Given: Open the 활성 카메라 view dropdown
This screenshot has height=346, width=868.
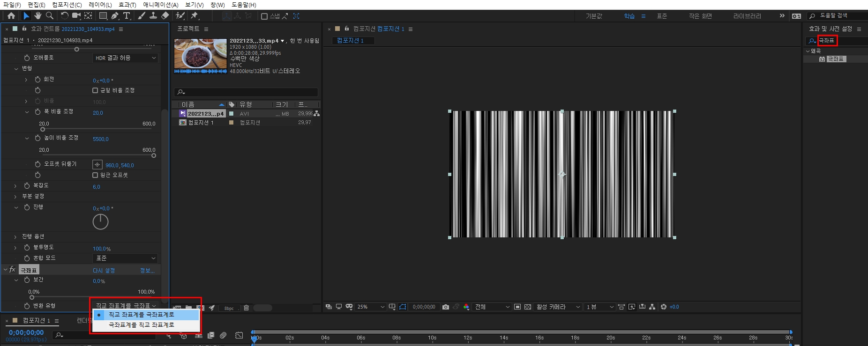Looking at the screenshot, I should coord(558,307).
